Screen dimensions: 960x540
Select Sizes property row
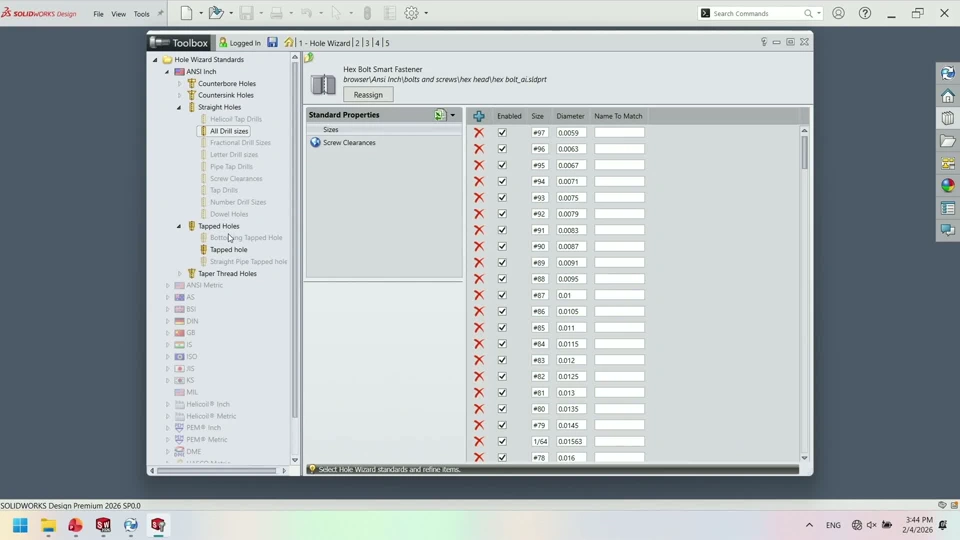384,130
